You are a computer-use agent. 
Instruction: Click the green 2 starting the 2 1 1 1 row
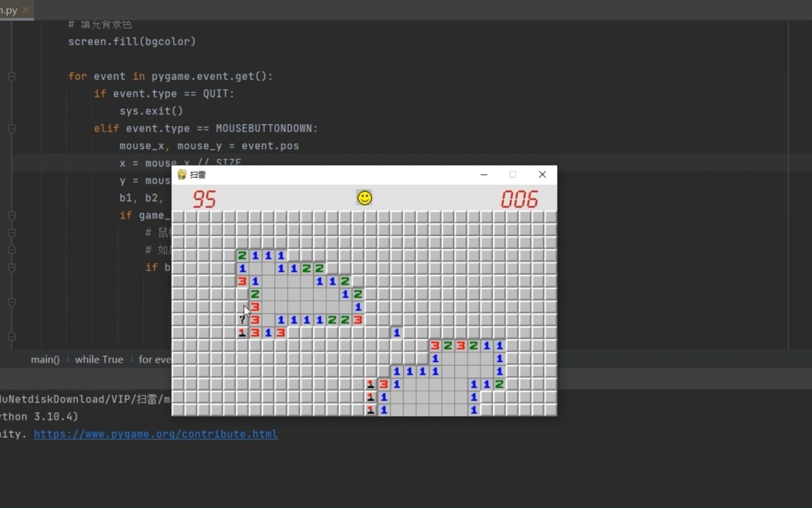[242, 255]
